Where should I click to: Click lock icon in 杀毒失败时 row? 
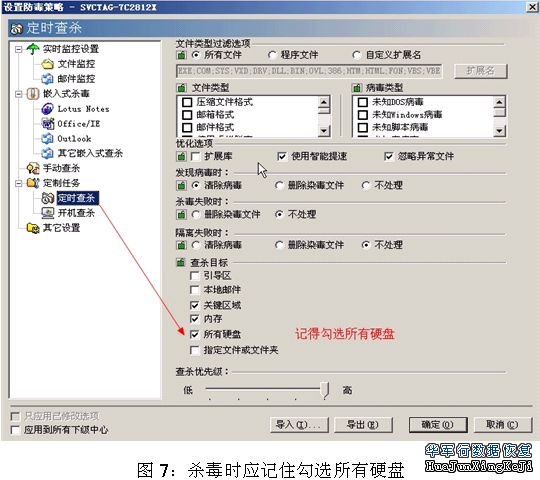[181, 215]
